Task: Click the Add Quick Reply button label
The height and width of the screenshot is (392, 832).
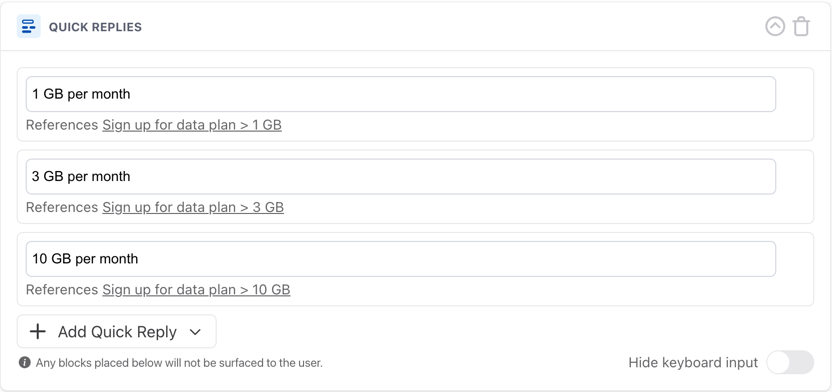Action: (x=117, y=332)
